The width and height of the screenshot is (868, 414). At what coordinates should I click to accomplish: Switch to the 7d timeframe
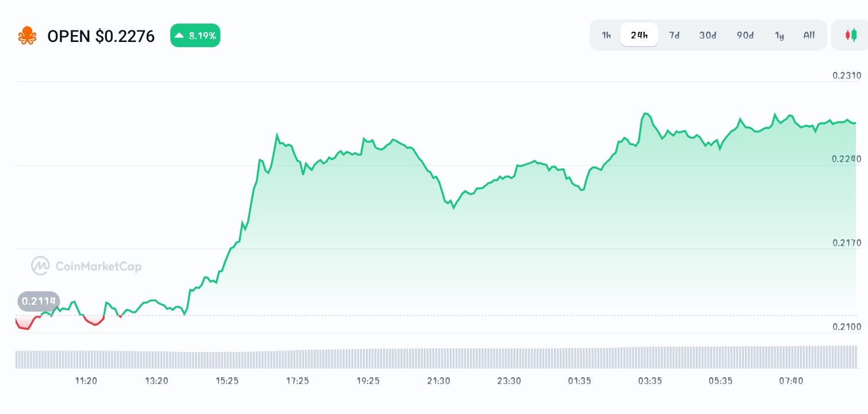coord(674,35)
